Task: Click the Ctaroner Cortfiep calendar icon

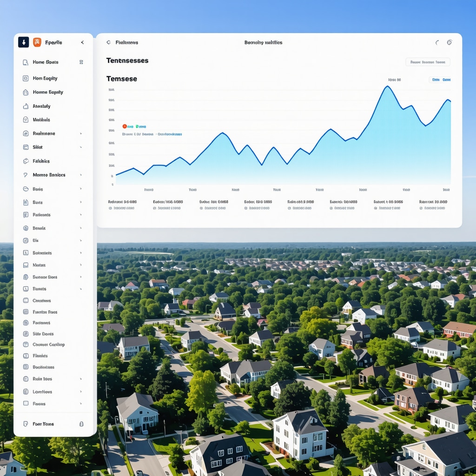Action: pyautogui.click(x=26, y=344)
